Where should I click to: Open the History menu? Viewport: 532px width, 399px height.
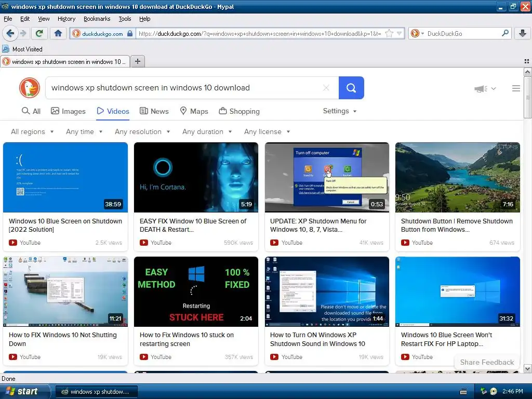[x=66, y=19]
